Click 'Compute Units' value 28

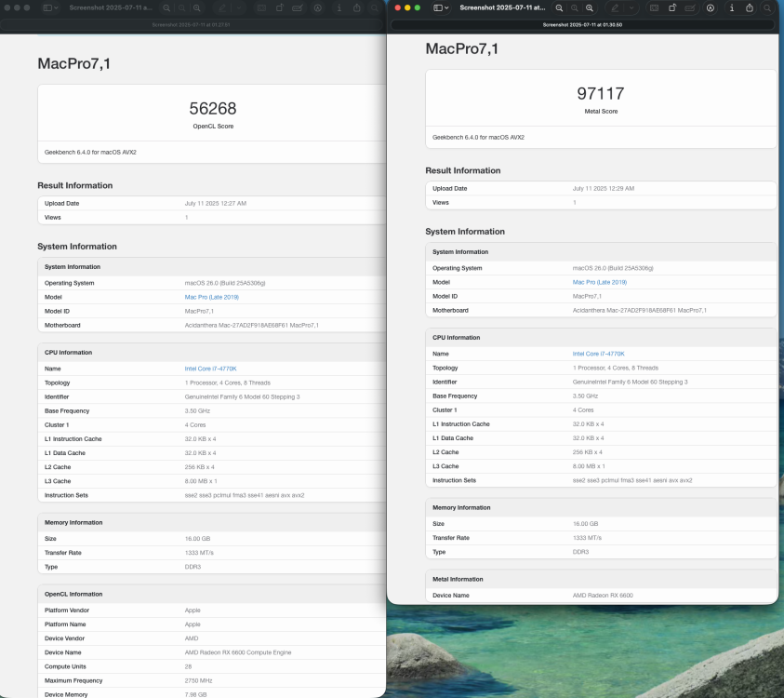188,667
